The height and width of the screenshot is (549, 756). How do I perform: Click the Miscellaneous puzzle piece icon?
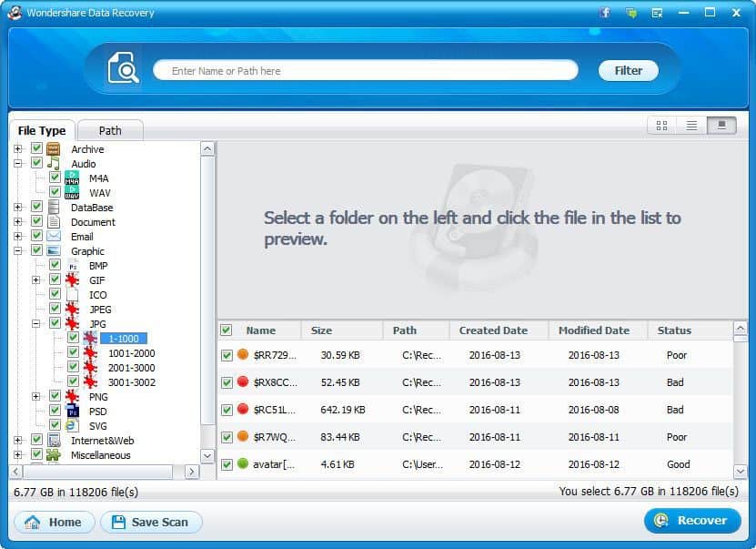coord(54,454)
